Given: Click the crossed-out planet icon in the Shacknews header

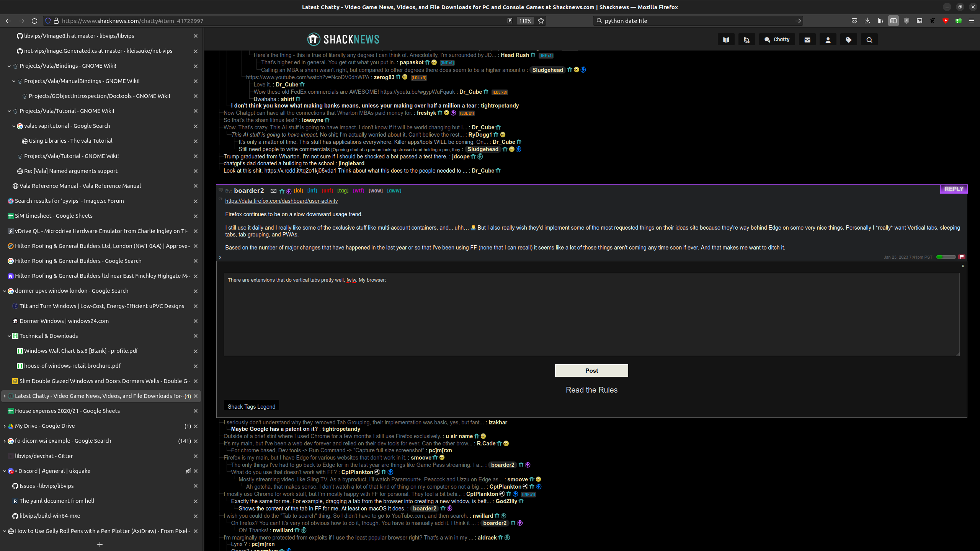Looking at the screenshot, I should point(747,39).
